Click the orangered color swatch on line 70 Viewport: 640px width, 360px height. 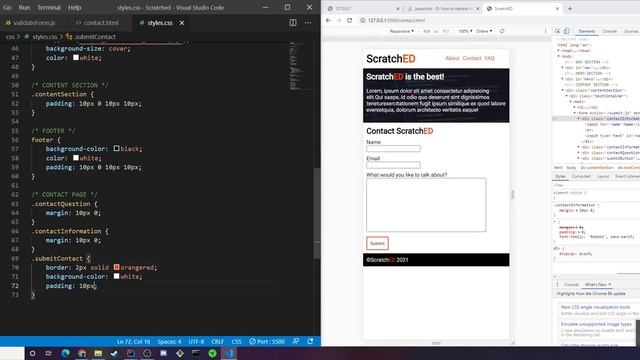pos(116,267)
